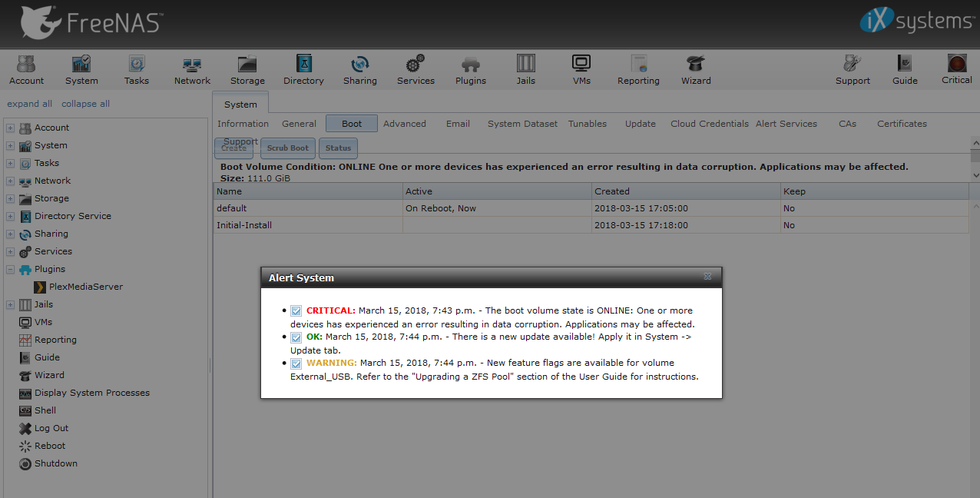Expand the System tree node
Viewport: 980px width, 498px height.
click(10, 146)
